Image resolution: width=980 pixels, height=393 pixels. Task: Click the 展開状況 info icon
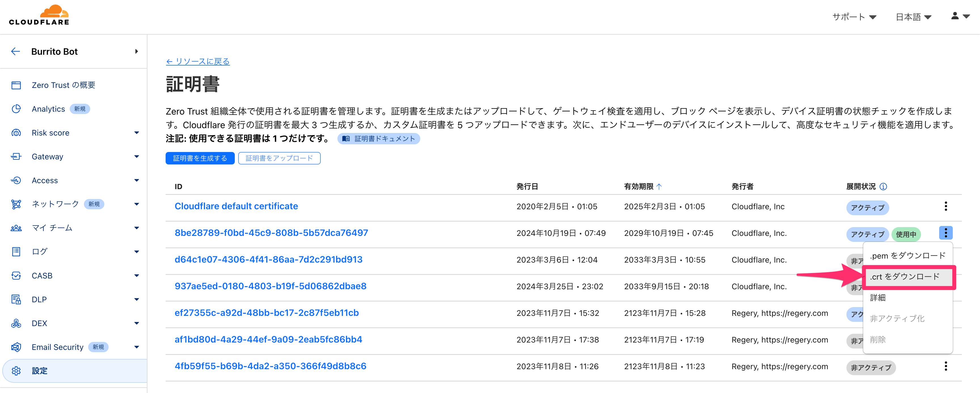click(883, 186)
